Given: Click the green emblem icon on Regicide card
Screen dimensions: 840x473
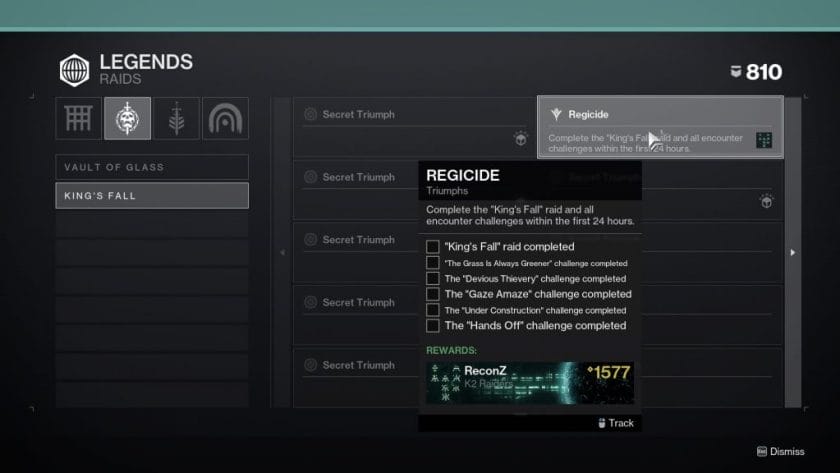Looking at the screenshot, I should 763,140.
